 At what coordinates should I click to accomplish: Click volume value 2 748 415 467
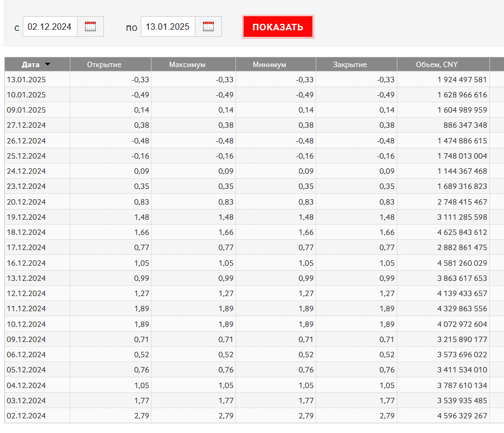pos(462,202)
